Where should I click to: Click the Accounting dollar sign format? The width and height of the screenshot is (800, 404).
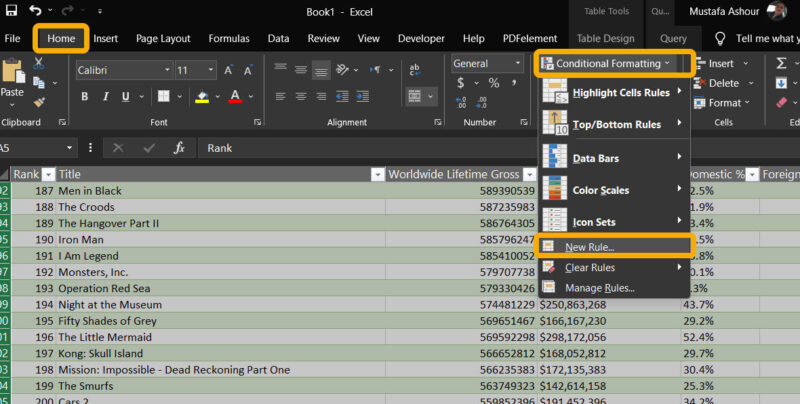(x=461, y=83)
